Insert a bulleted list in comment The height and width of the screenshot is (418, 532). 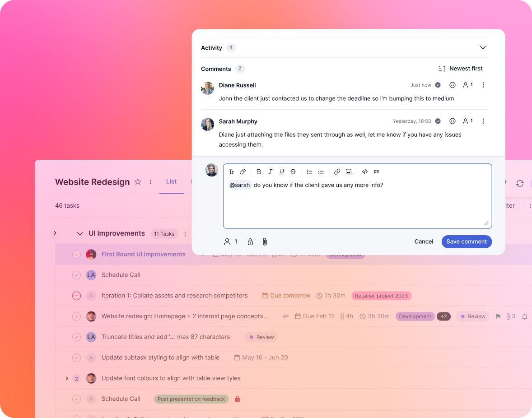point(309,172)
